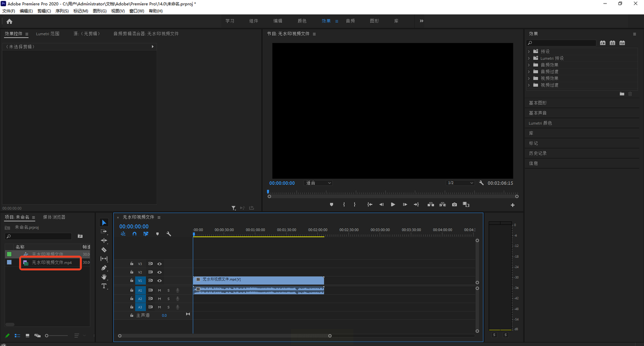Mute audio track A1
Screen dimensions: 644x346
tap(159, 290)
